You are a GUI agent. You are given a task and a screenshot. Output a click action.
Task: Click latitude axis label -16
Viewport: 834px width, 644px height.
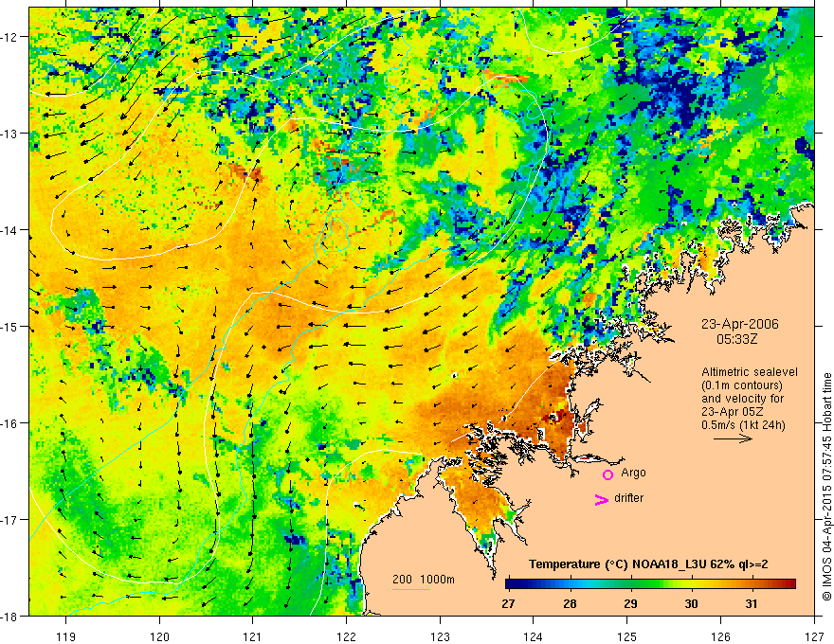[x=10, y=423]
